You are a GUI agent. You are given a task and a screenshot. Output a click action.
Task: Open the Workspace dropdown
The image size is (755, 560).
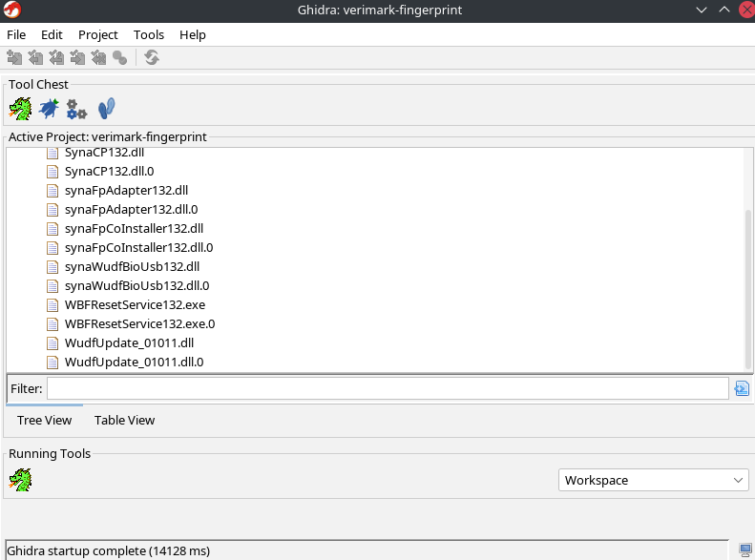654,480
